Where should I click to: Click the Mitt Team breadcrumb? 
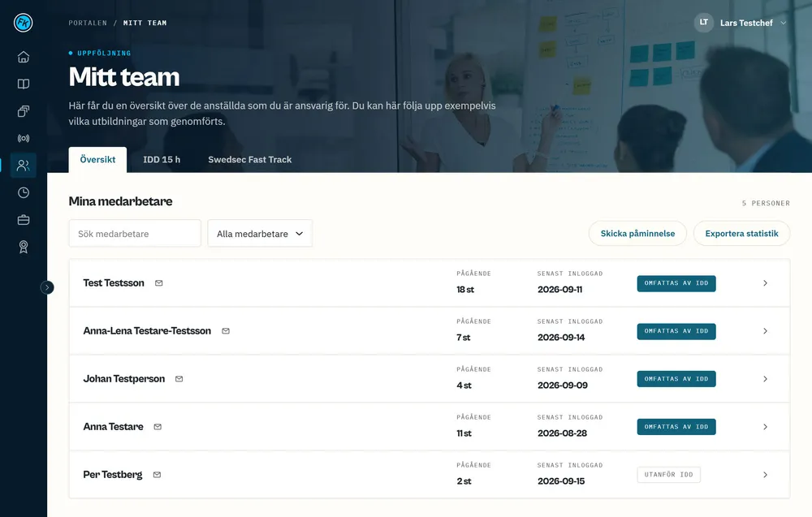coord(145,23)
